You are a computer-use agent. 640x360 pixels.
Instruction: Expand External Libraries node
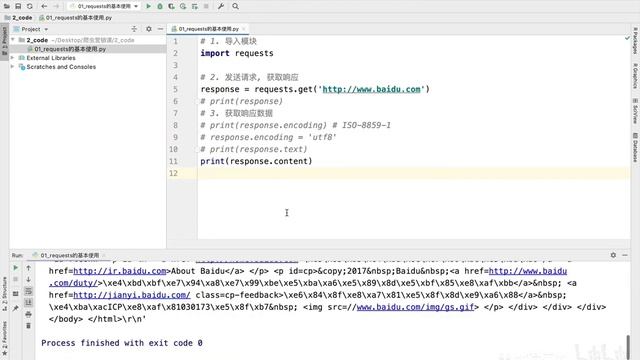[13, 58]
